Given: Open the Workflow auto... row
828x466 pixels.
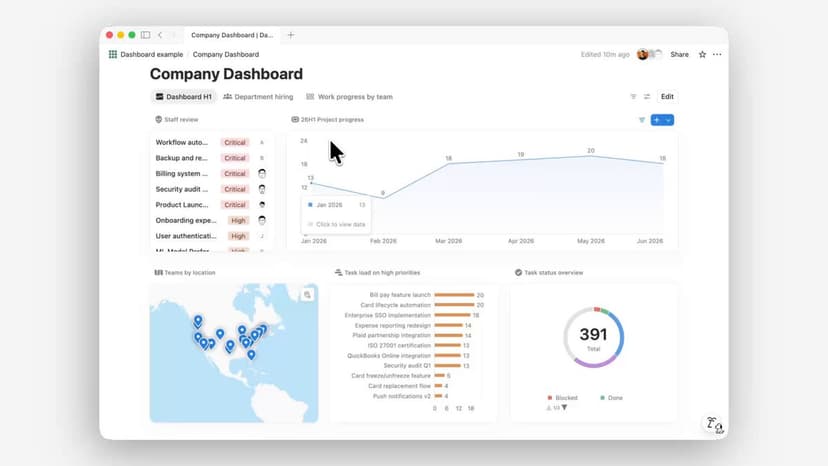Looking at the screenshot, I should click(211, 142).
